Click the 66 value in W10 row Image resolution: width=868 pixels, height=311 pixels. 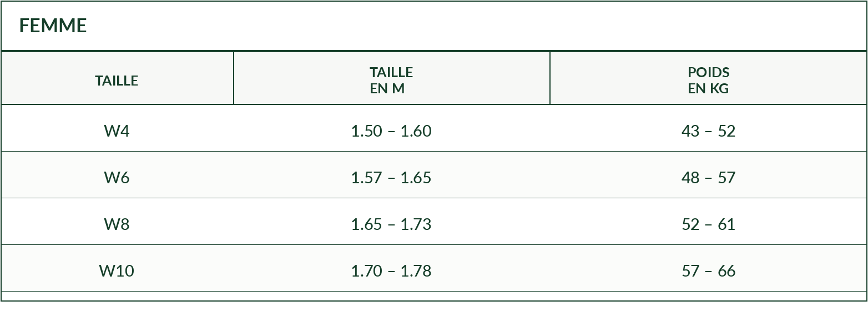726,271
